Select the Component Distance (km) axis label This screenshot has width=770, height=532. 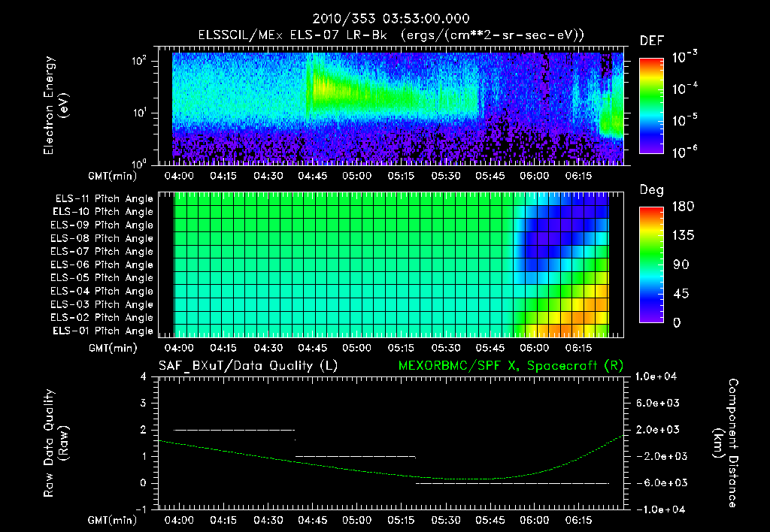click(x=726, y=443)
